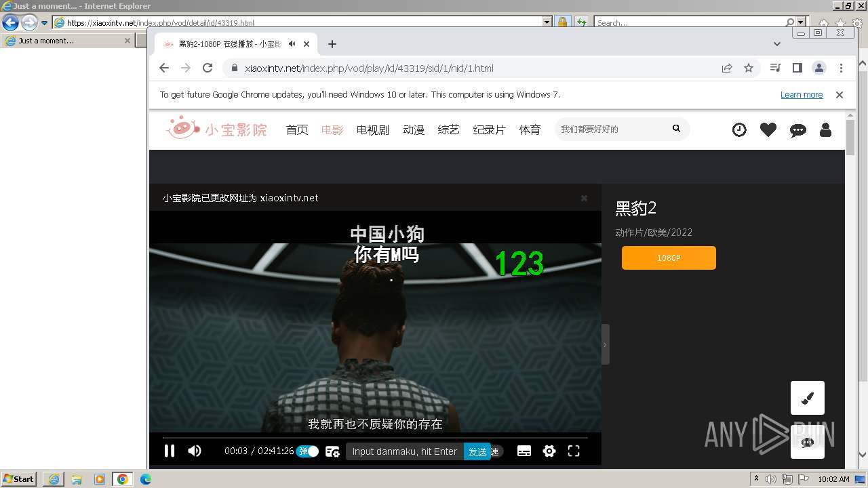
Task: Click the danmaku input field
Action: 405,451
